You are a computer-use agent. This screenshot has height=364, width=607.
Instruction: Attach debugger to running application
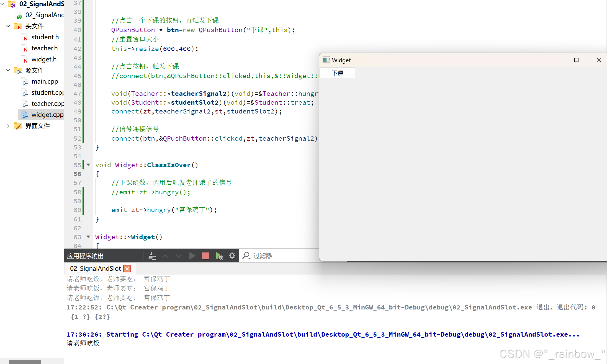click(219, 256)
